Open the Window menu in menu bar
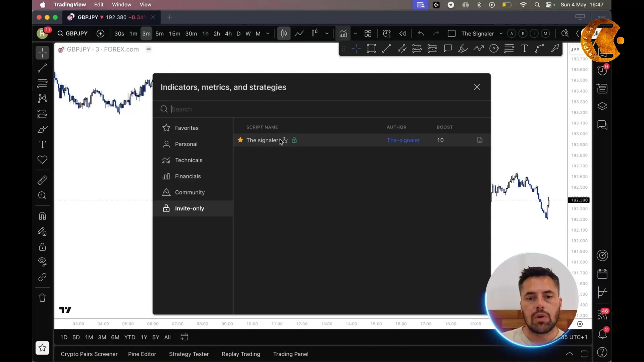Image resolution: width=644 pixels, height=362 pixels. (121, 5)
